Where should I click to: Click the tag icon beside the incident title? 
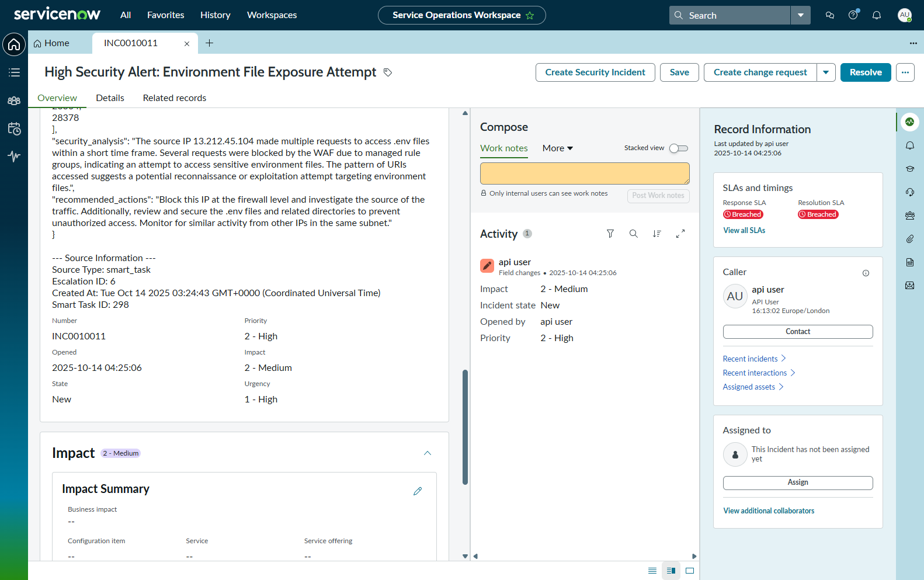[388, 72]
